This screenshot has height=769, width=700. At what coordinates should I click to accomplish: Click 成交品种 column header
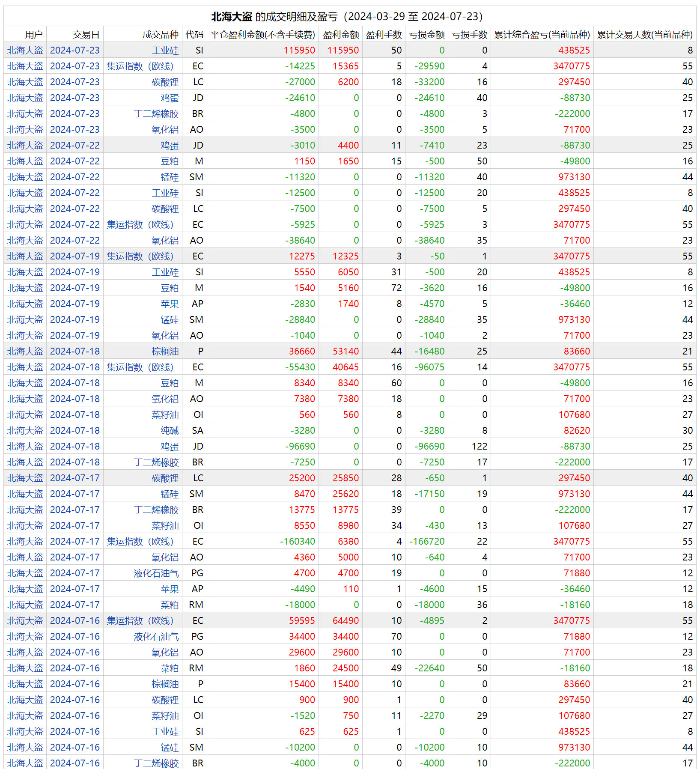coord(161,34)
